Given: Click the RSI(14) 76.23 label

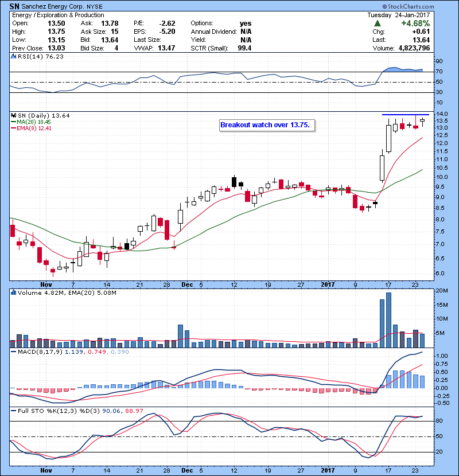Looking at the screenshot, I should pyautogui.click(x=41, y=56).
